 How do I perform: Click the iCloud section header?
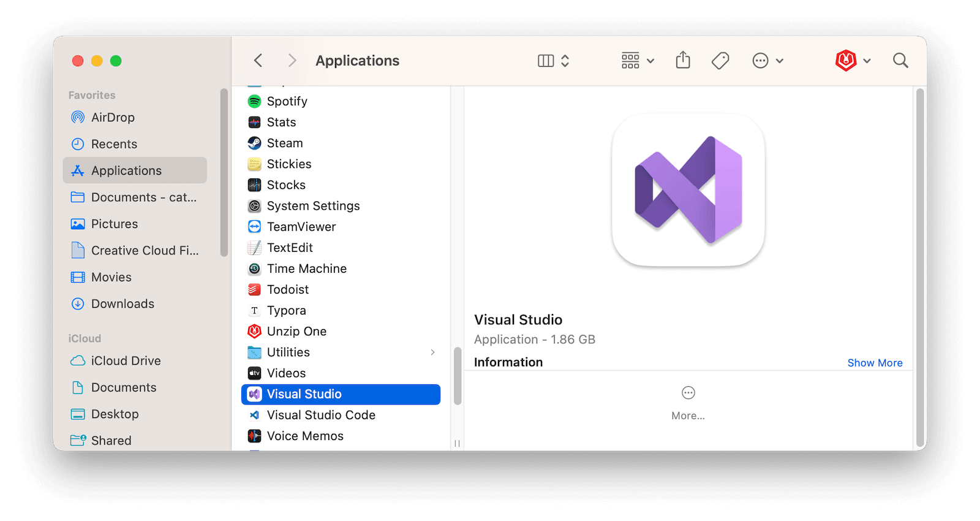85,338
